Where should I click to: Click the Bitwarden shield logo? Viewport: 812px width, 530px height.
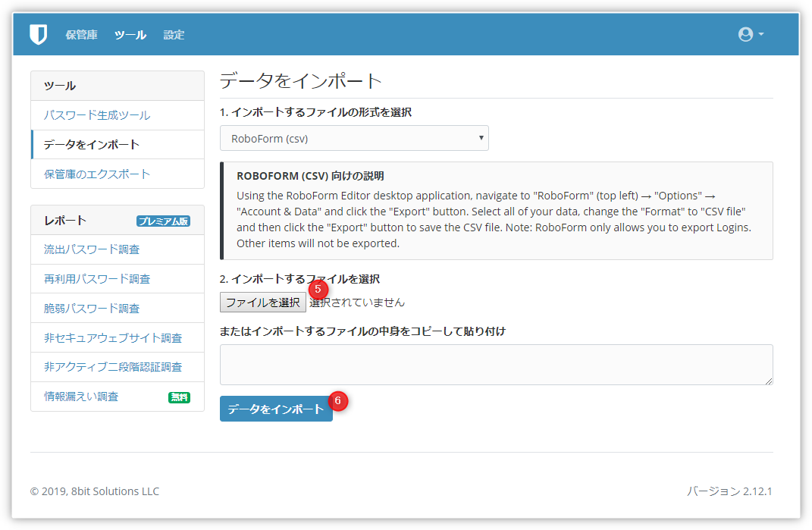click(39, 34)
